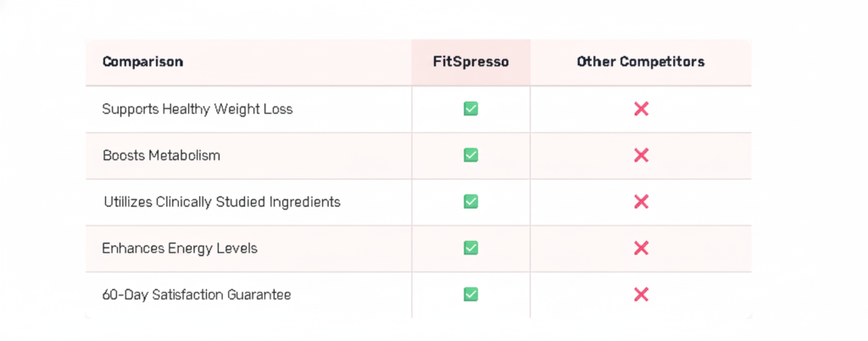Image resolution: width=868 pixels, height=341 pixels.
Task: Click red X for Enhances Energy Levels
Action: [x=641, y=248]
